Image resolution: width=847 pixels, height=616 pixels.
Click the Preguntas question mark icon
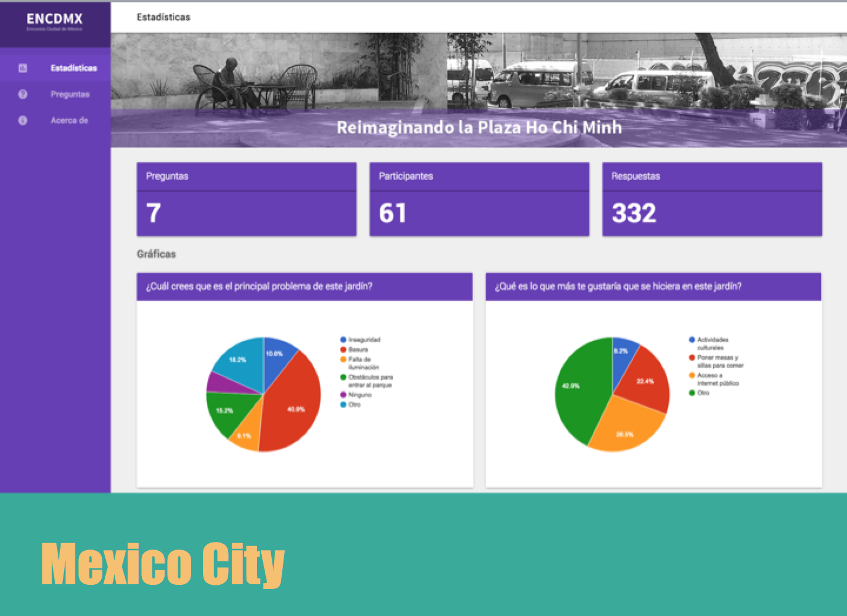23,94
